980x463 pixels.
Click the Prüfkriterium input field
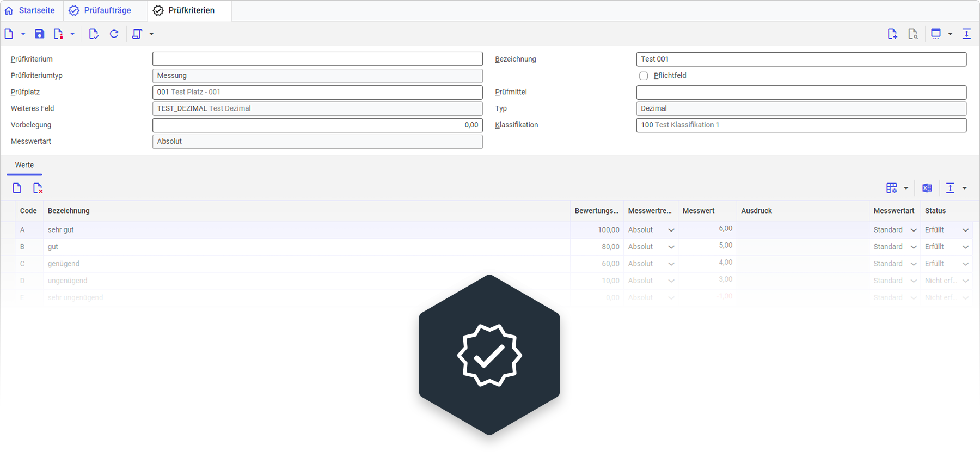pos(317,59)
